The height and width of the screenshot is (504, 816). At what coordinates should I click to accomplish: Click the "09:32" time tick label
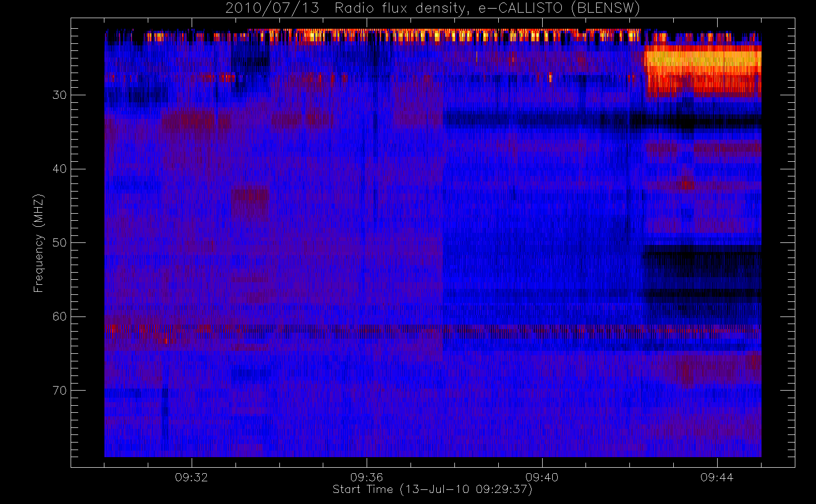pyautogui.click(x=192, y=477)
